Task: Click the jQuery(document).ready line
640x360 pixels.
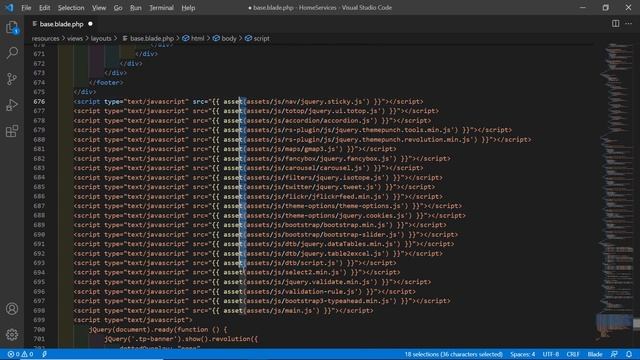Action: [158, 329]
